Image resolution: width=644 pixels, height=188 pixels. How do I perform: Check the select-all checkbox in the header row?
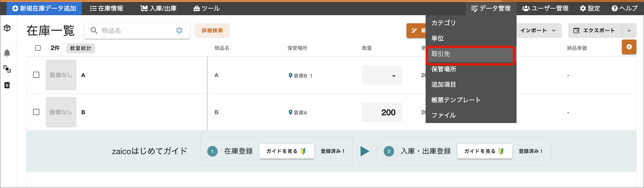tap(37, 48)
